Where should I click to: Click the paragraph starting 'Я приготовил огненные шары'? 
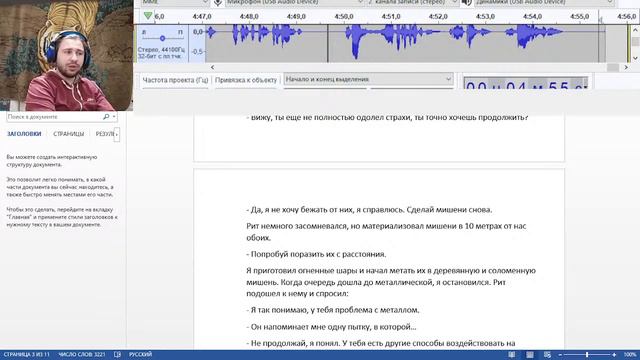tap(391, 282)
